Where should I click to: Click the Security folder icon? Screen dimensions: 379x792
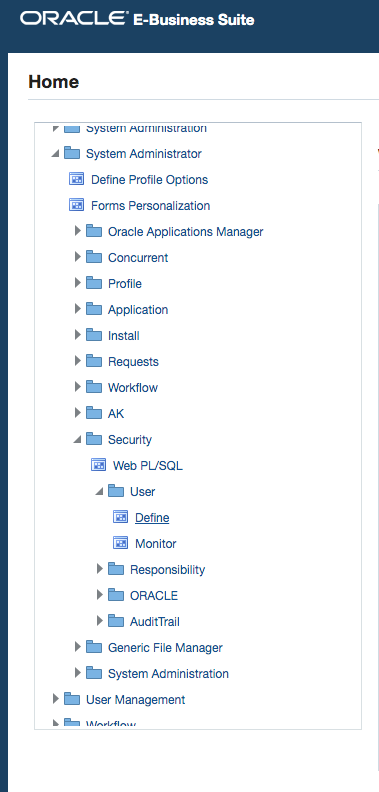tap(94, 439)
